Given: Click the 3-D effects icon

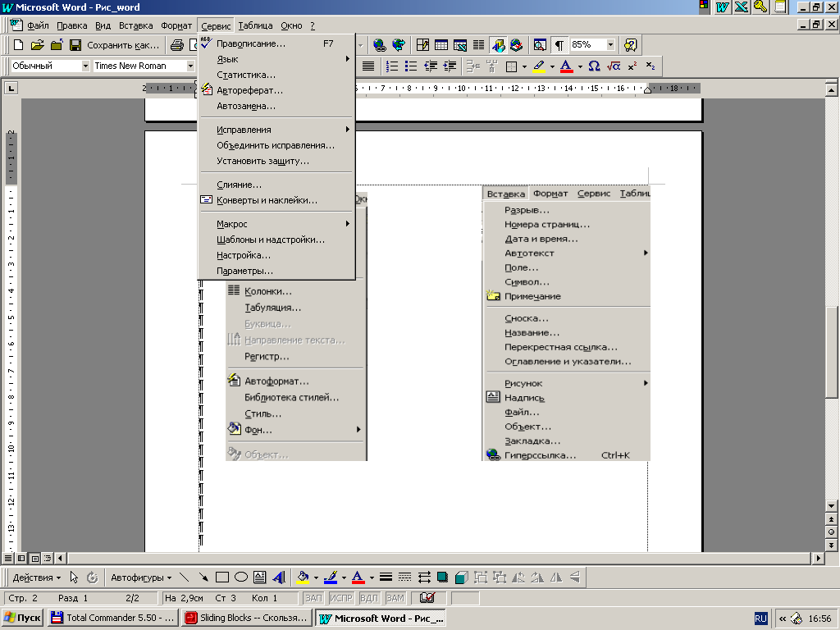Looking at the screenshot, I should pos(461,577).
